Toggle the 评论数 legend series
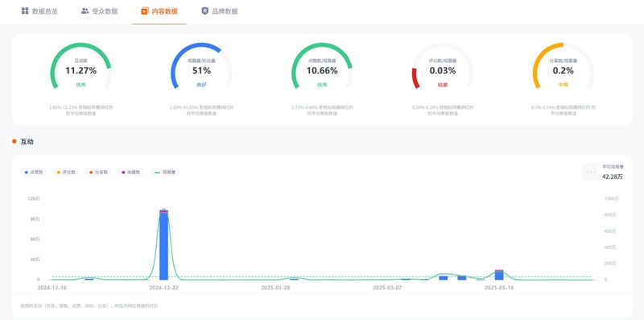 (x=67, y=172)
